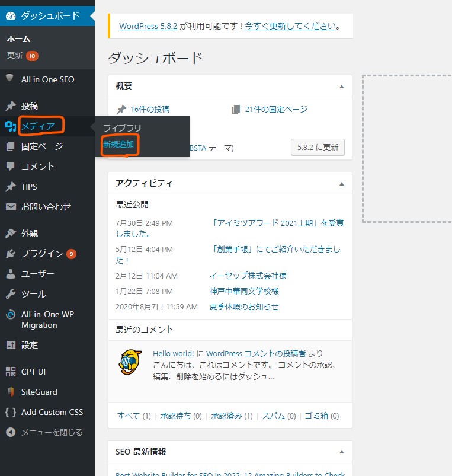The height and width of the screenshot is (476, 452).
Task: Filter comments by すべて
Action: coord(129,416)
